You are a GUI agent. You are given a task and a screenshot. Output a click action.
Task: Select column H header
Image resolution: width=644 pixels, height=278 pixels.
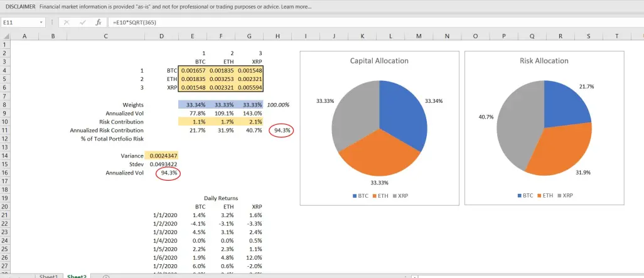277,36
